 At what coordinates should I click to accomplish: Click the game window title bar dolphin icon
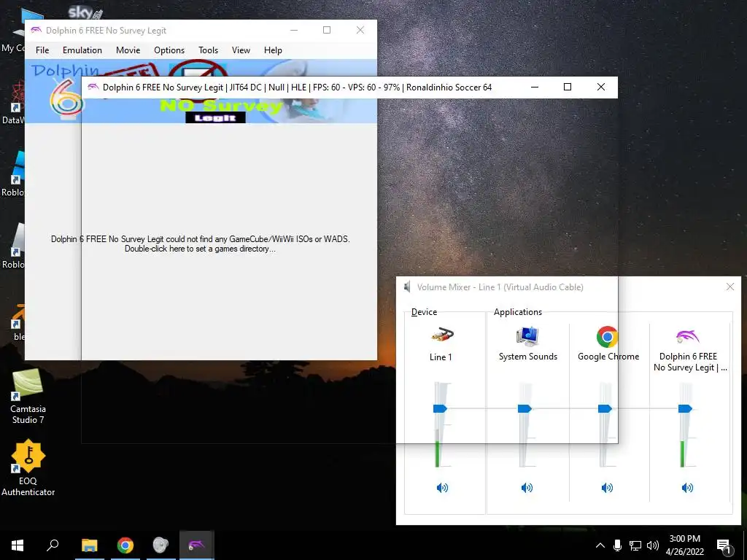93,87
